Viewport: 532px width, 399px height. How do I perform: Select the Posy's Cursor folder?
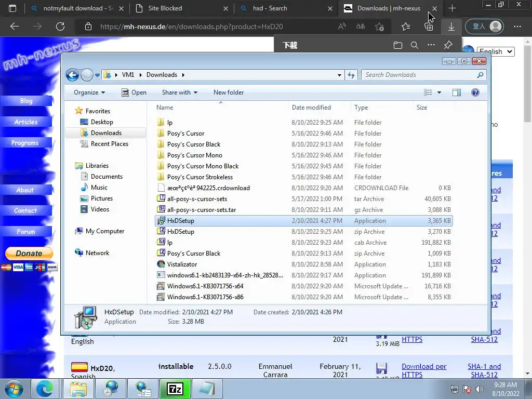coord(185,134)
